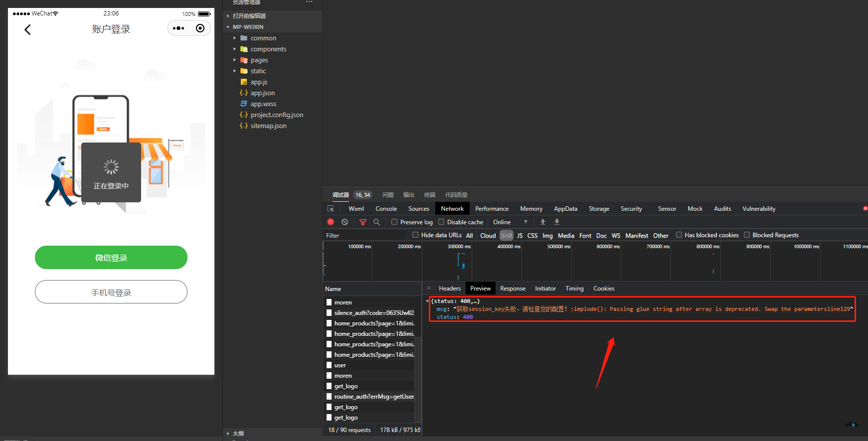This screenshot has width=868, height=441.
Task: Filter requests by Img type
Action: (x=547, y=236)
